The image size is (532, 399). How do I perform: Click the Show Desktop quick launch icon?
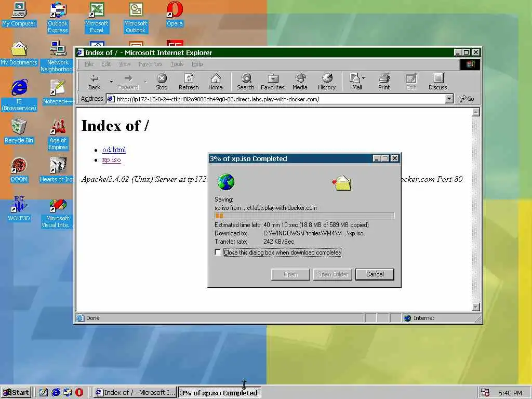coord(44,392)
